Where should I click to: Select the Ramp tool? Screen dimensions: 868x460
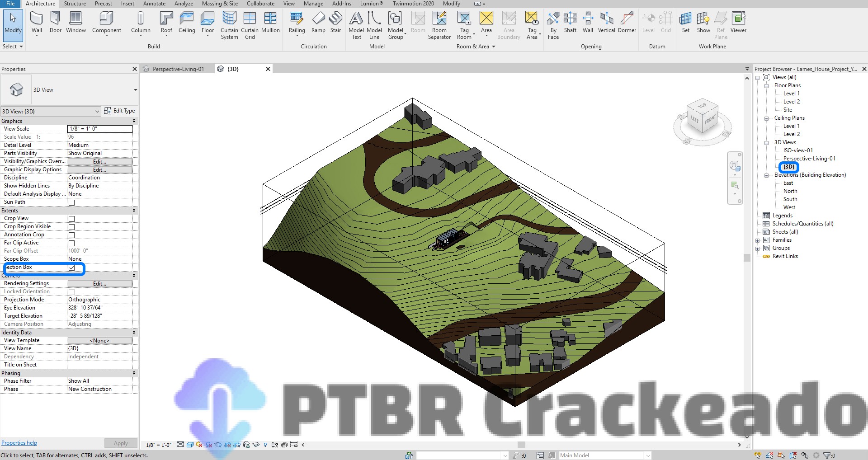point(318,23)
